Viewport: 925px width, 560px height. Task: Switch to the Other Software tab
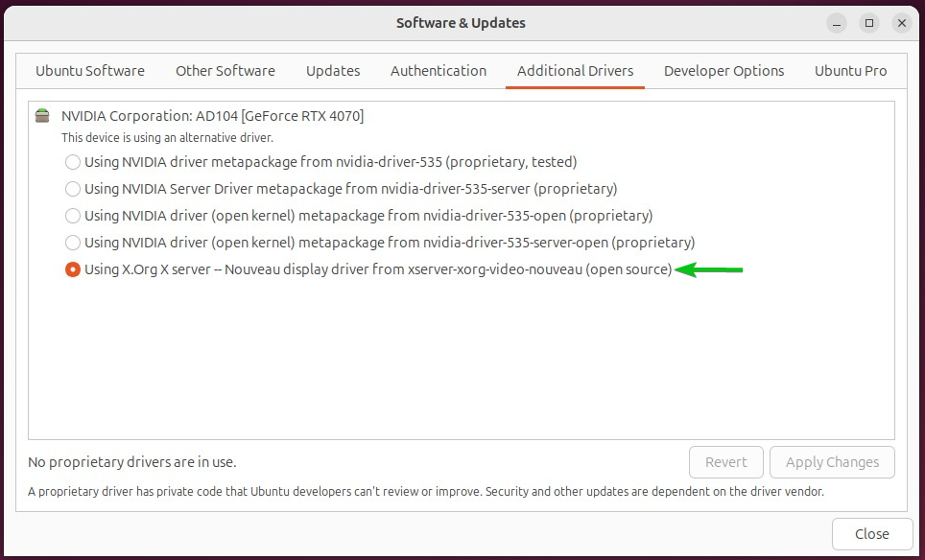pyautogui.click(x=225, y=71)
